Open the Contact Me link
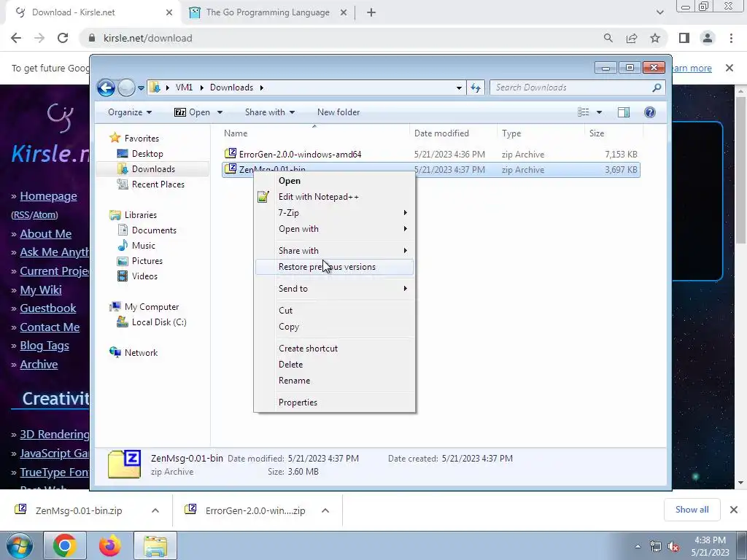 [x=50, y=327]
